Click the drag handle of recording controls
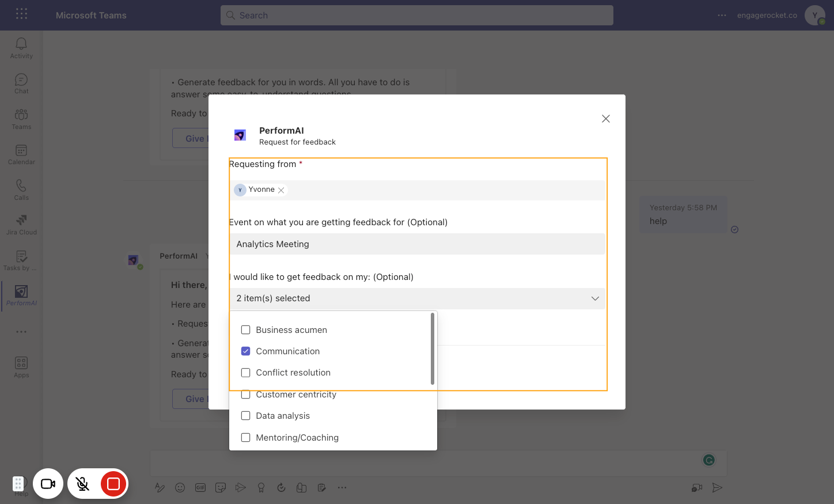 (18, 484)
